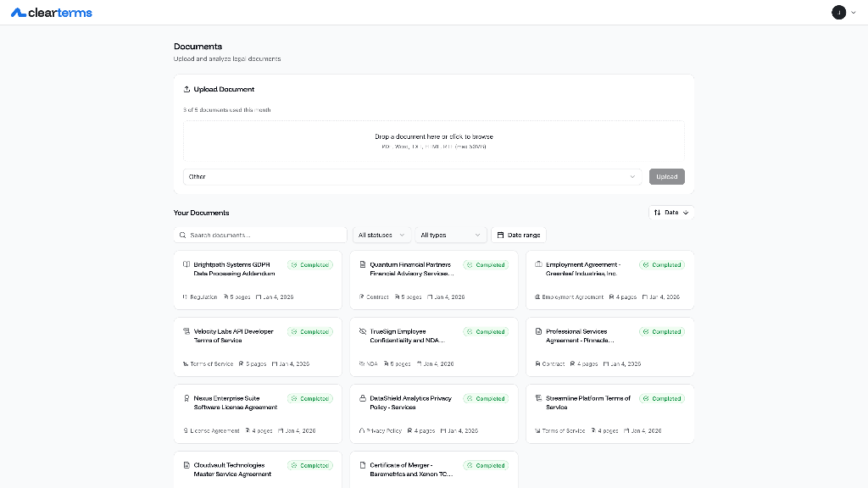Click the document drop zone to browse
The image size is (868, 488).
[x=433, y=141]
